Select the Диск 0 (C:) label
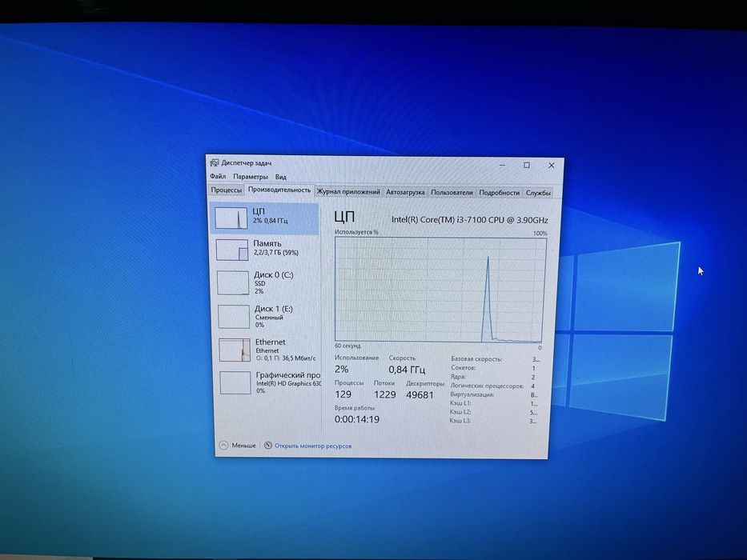 (274, 274)
